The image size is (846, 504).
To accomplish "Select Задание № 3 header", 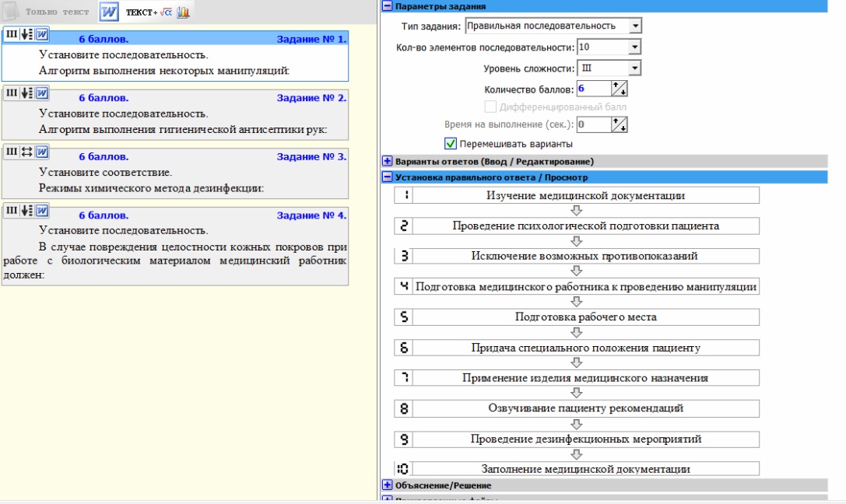I will coord(311,156).
